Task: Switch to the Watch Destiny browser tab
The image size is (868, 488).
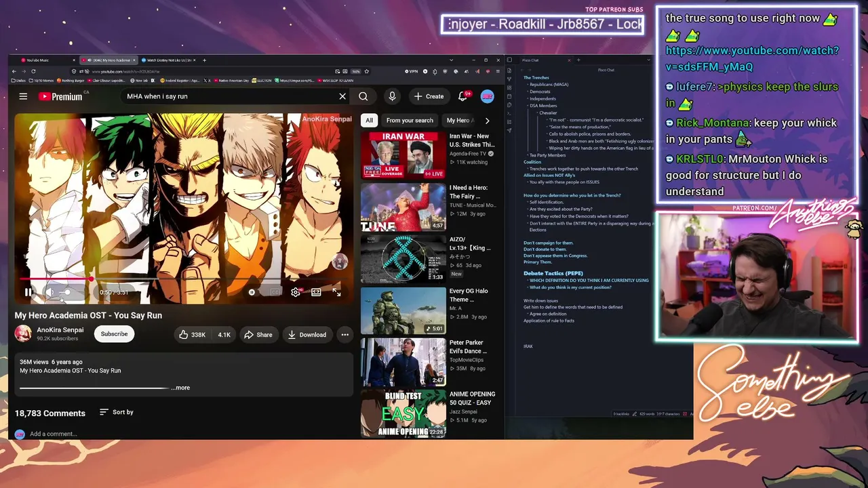Action: pyautogui.click(x=168, y=60)
